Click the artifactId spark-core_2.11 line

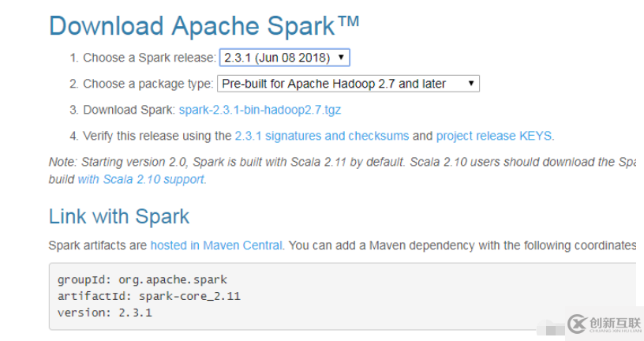tap(148, 296)
